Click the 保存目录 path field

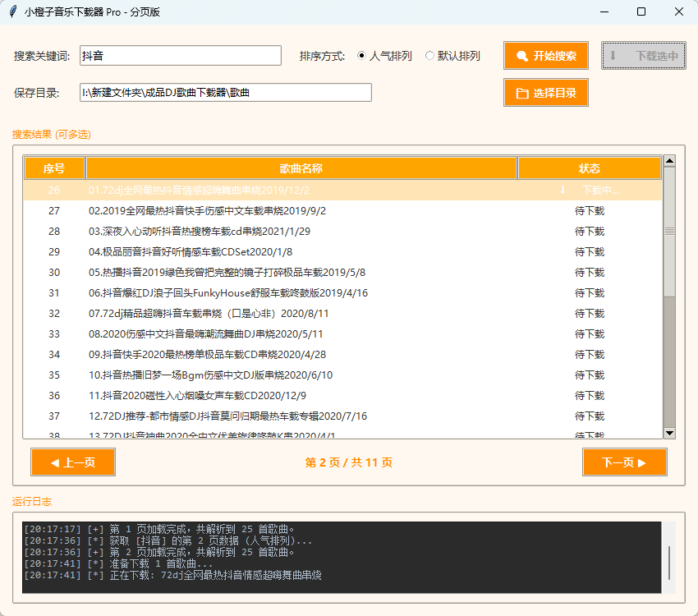[226, 93]
